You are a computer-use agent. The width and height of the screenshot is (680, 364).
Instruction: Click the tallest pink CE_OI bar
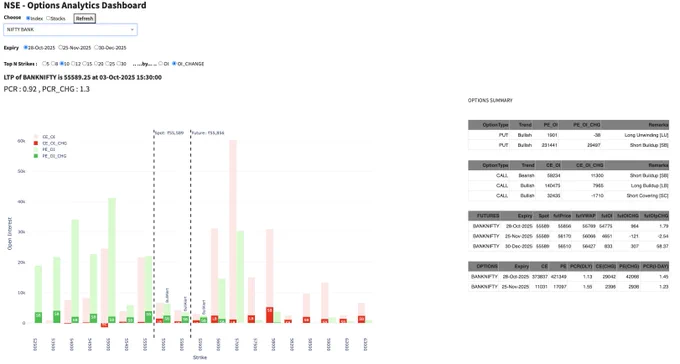coord(233,231)
